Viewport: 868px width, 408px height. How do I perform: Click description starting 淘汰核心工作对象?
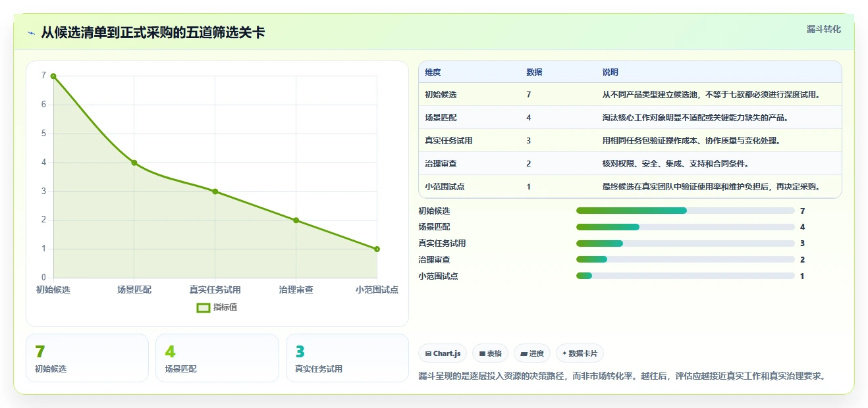695,118
